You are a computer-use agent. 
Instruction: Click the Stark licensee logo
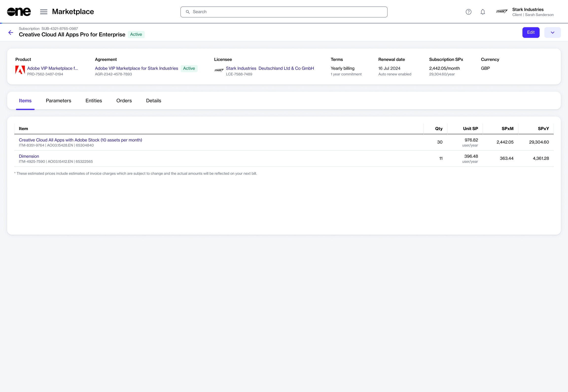(x=219, y=70)
